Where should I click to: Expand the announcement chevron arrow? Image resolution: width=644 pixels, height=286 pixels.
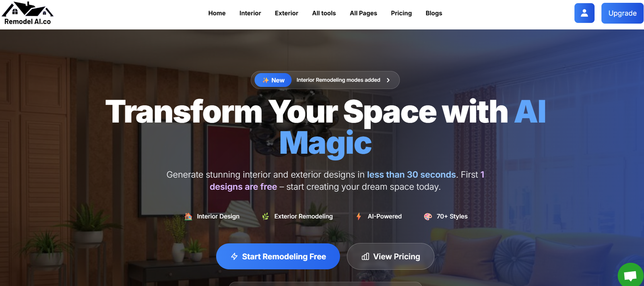pyautogui.click(x=388, y=80)
